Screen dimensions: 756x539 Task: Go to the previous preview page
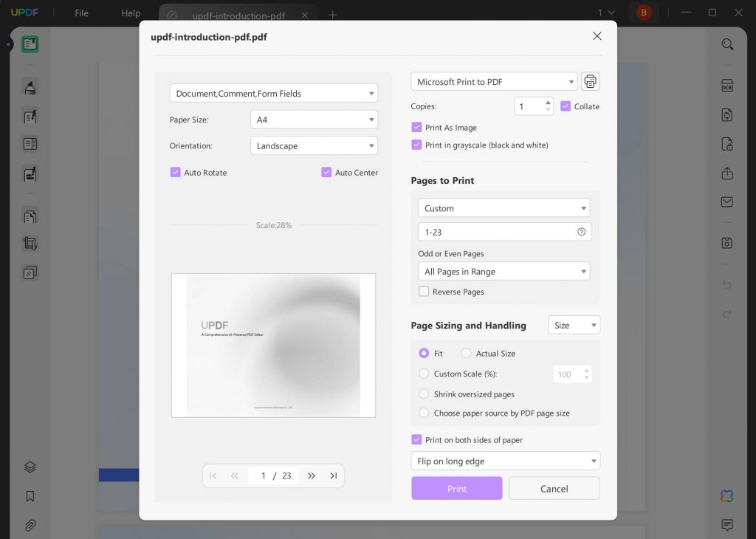234,476
